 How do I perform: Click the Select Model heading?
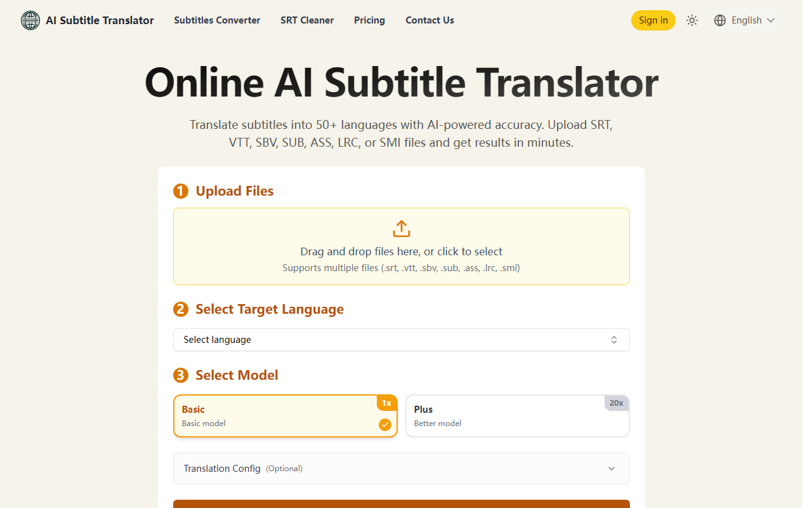237,375
